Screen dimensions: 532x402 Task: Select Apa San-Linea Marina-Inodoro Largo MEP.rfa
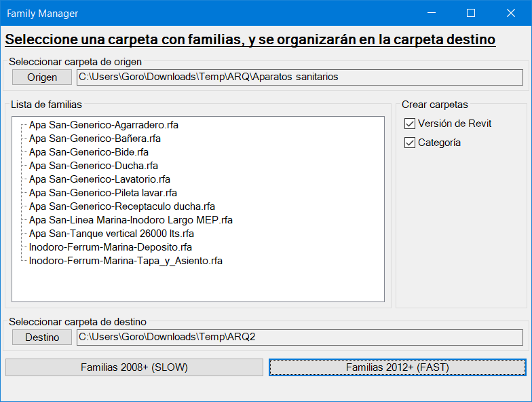pos(130,220)
